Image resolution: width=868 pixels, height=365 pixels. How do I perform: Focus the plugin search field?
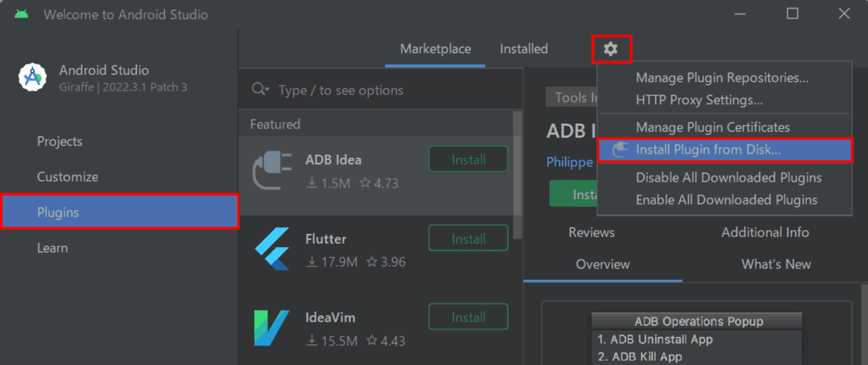(391, 90)
